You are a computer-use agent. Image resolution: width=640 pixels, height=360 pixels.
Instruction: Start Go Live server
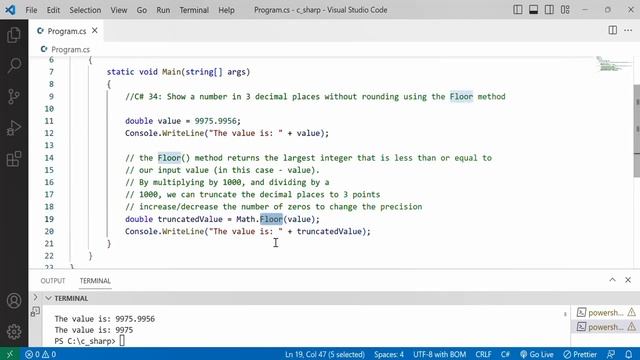click(x=537, y=354)
